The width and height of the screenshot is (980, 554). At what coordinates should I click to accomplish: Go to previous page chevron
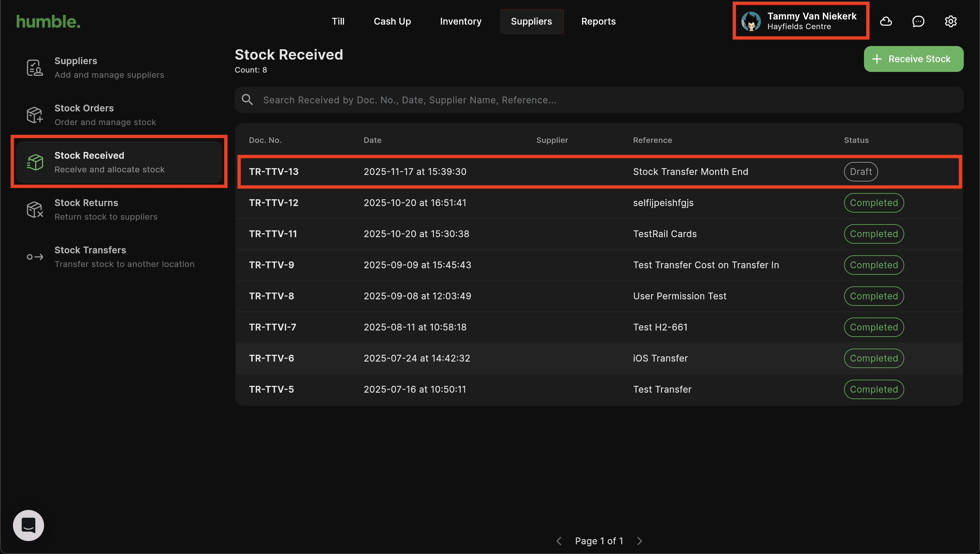tap(559, 541)
